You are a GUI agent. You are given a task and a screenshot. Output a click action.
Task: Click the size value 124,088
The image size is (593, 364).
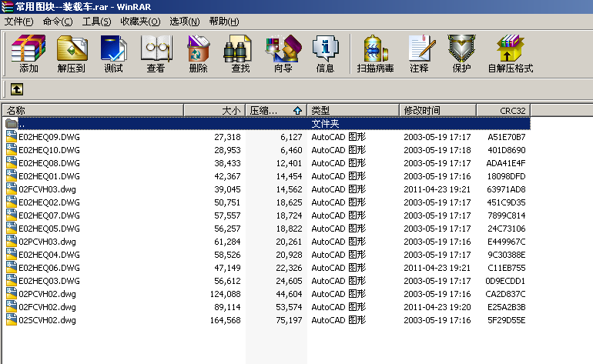click(226, 294)
